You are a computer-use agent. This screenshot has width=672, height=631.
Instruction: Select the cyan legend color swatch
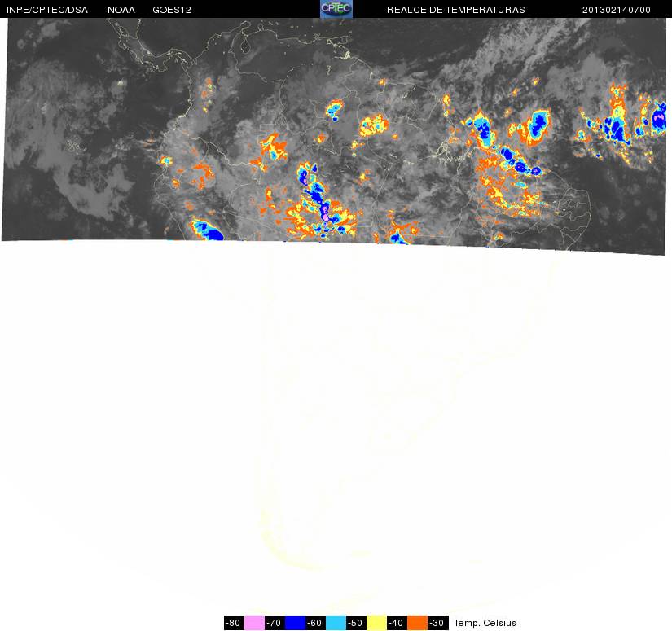336,623
